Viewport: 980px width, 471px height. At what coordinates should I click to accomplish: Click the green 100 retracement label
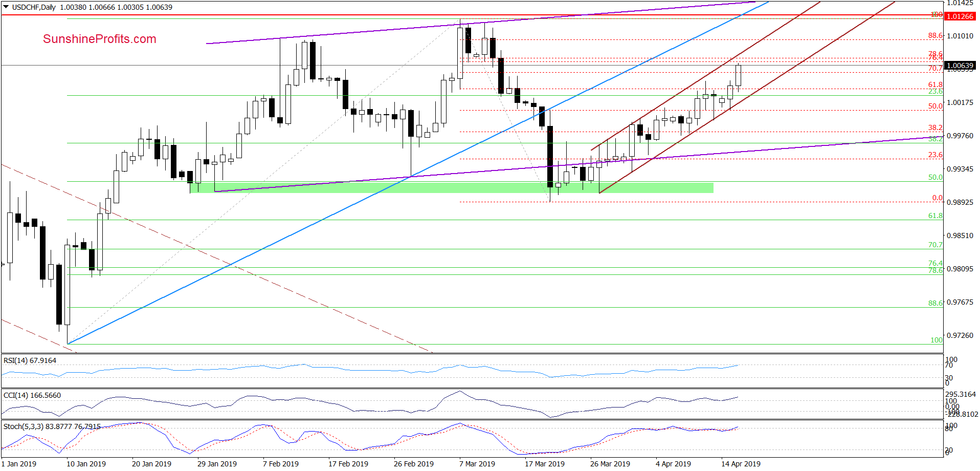pyautogui.click(x=937, y=340)
